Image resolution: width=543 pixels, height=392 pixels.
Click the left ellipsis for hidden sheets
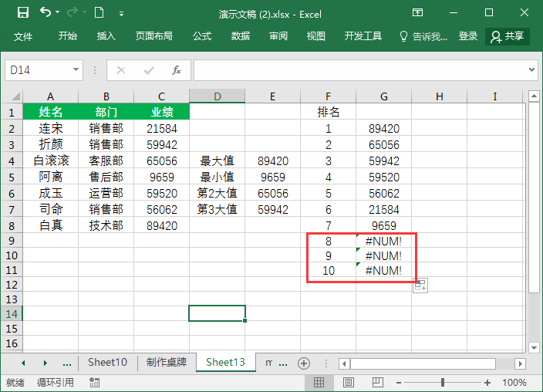coord(67,363)
